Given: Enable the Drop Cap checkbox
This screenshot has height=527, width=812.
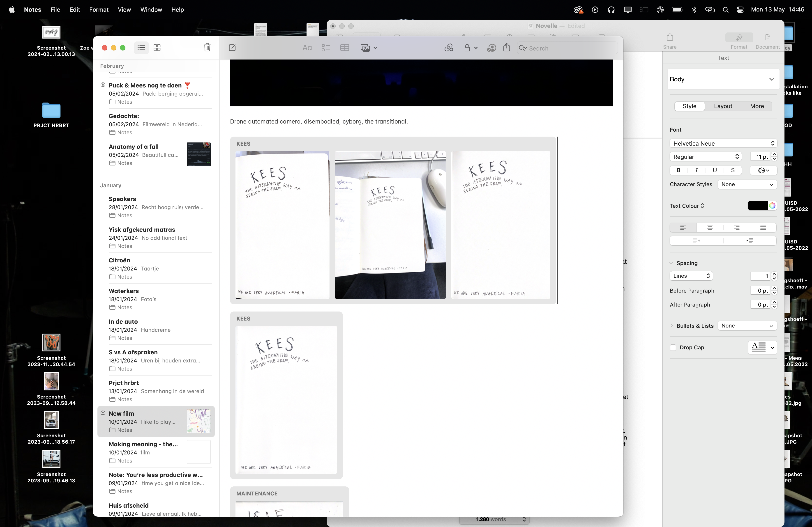Looking at the screenshot, I should [673, 347].
